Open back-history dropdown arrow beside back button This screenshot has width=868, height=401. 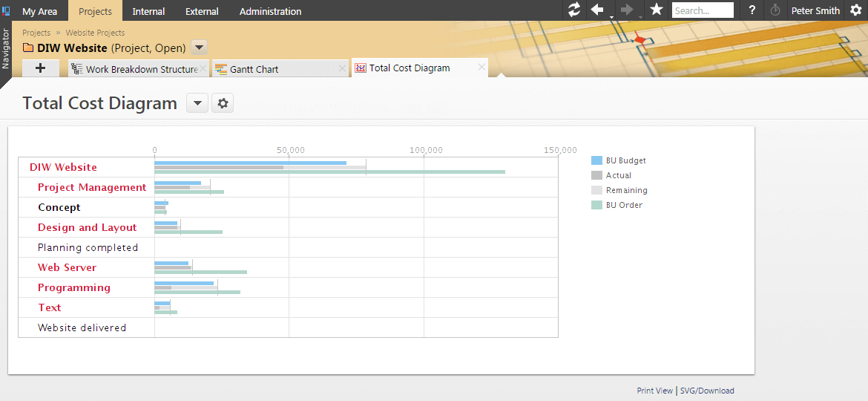[x=611, y=17]
